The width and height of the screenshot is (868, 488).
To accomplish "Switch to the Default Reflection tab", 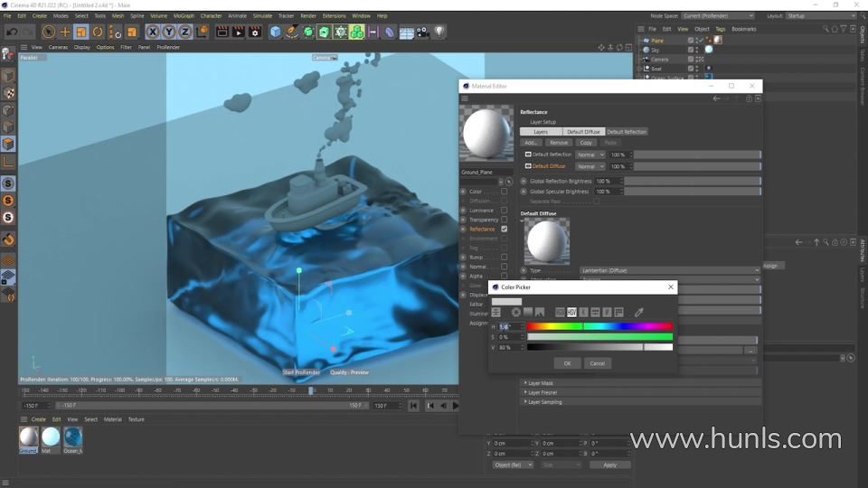I will tap(627, 132).
